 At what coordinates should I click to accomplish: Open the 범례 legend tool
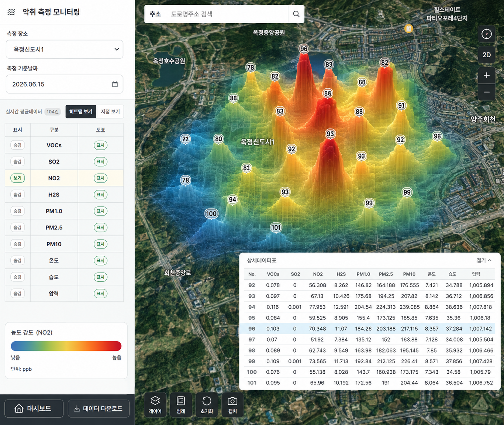(181, 405)
